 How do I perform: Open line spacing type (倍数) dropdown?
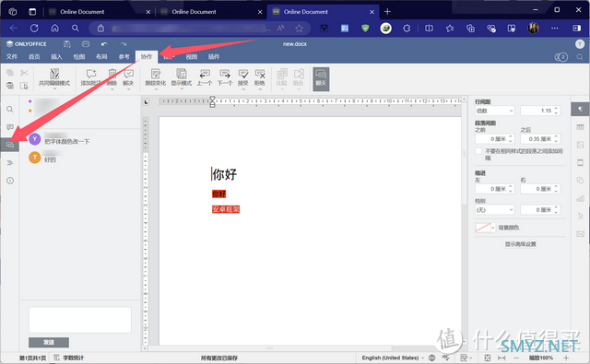pos(494,111)
